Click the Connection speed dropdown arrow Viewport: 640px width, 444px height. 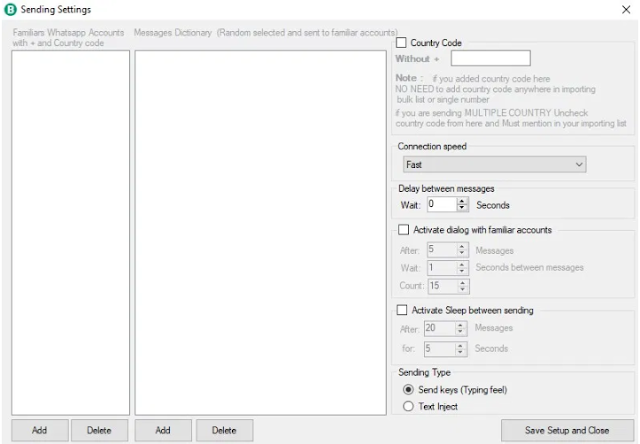click(x=579, y=164)
